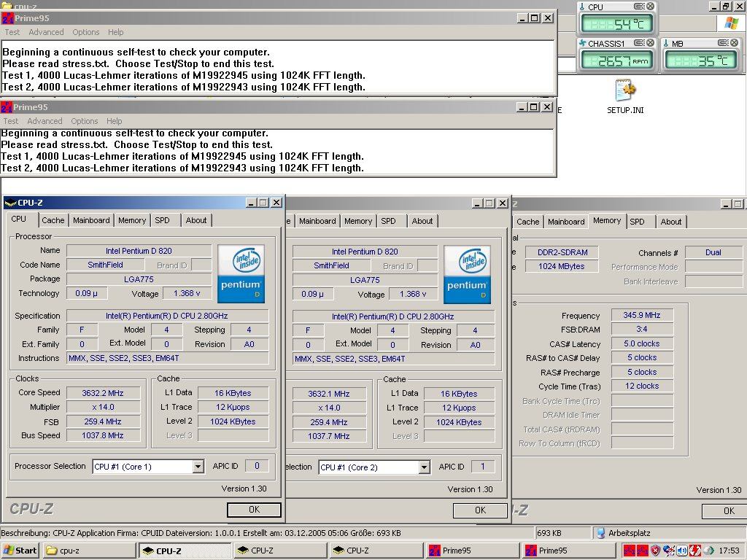Close the MB temperature gadget with its X icon
The image size is (747, 560).
pos(734,43)
